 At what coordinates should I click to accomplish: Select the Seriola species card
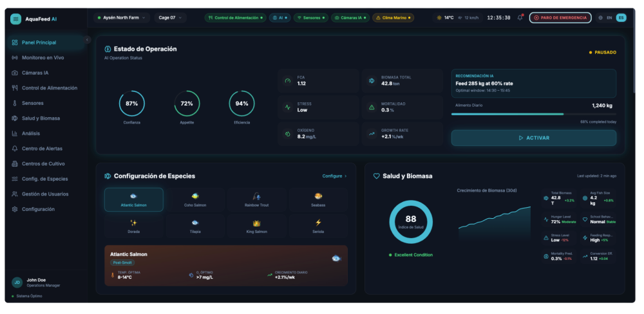tap(318, 226)
